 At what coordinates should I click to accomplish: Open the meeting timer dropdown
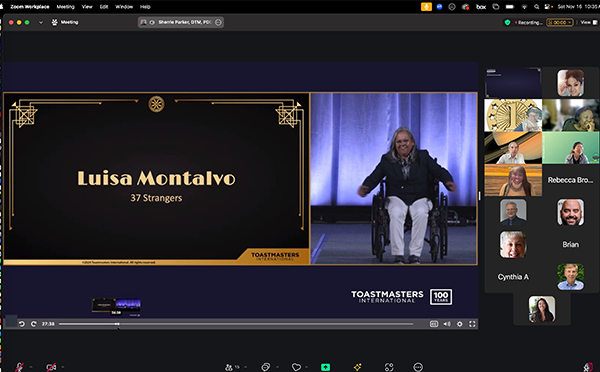(x=559, y=22)
